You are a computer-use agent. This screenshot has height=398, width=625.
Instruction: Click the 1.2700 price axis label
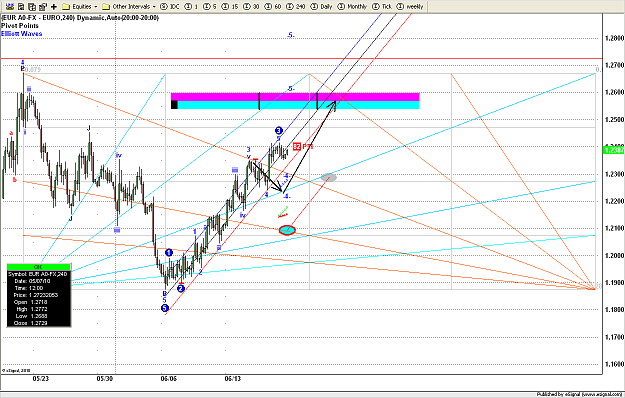tap(614, 65)
